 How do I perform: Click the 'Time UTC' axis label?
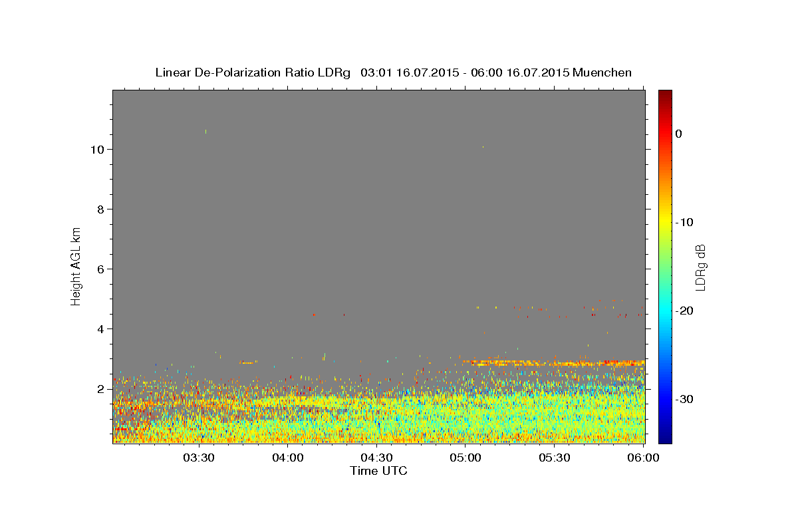[x=378, y=471]
